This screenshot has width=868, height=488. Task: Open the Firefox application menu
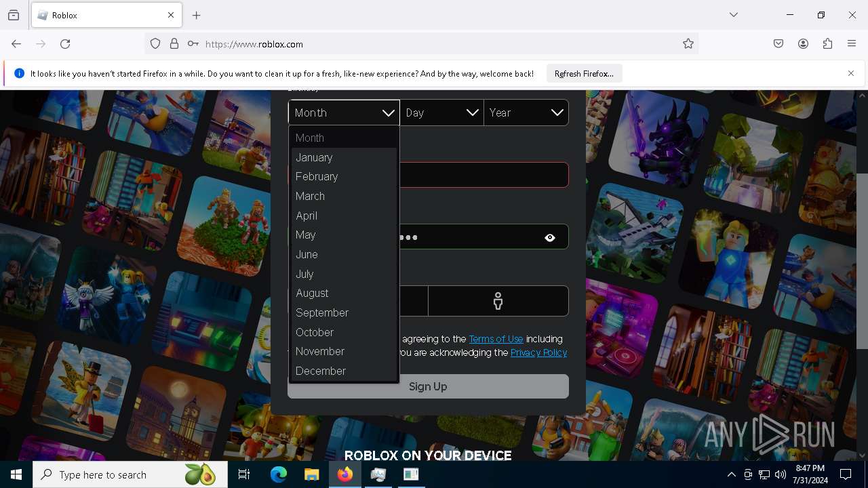[x=852, y=44]
